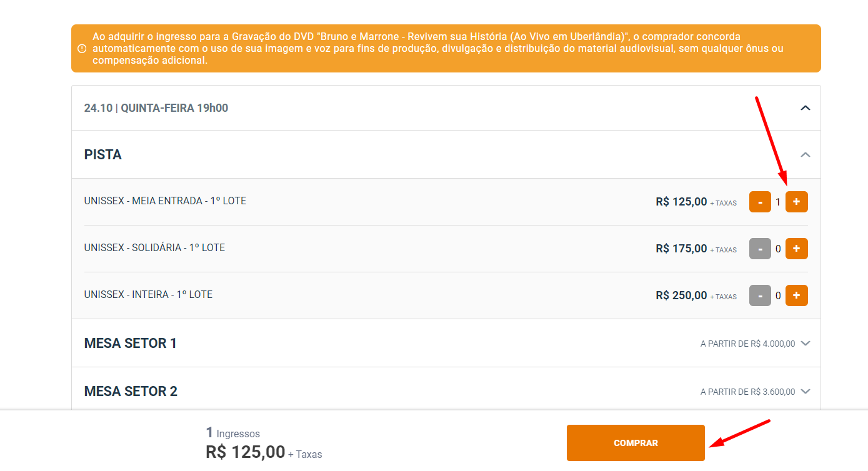Click the warning icon in orange notice
Screen dimensions: 868x471
pos(82,49)
